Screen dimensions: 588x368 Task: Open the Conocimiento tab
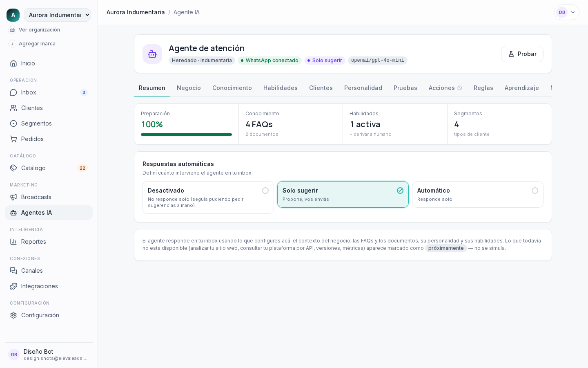(232, 88)
